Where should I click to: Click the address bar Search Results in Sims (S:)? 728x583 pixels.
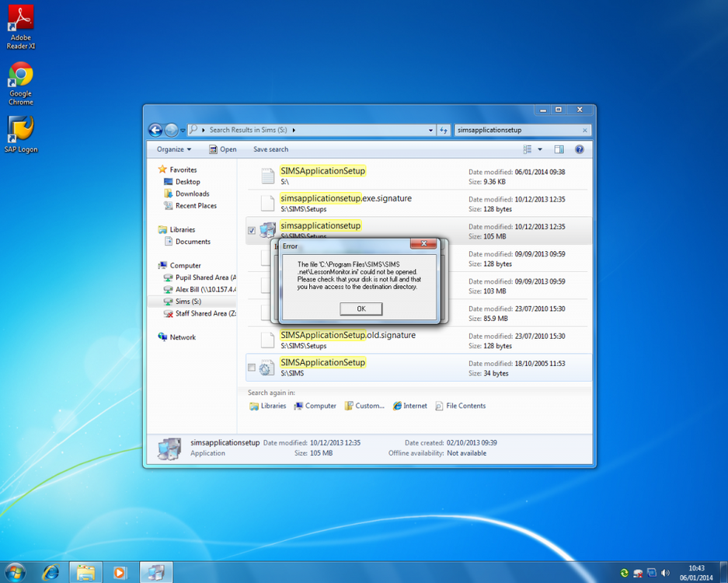coord(248,130)
